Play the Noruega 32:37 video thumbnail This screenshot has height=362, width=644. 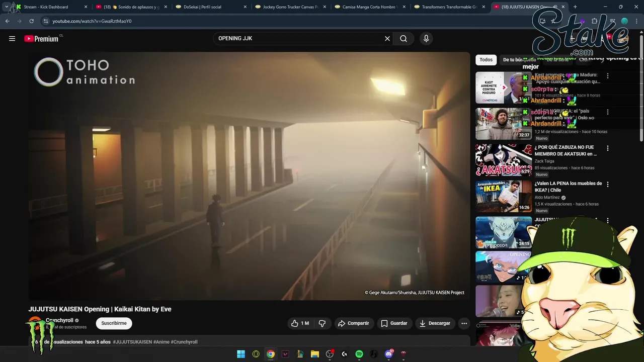tap(503, 124)
